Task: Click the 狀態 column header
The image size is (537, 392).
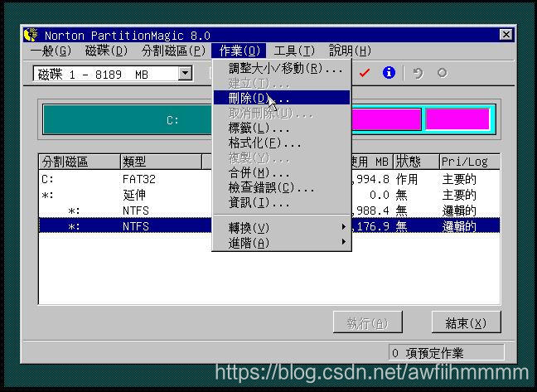Action: 416,162
